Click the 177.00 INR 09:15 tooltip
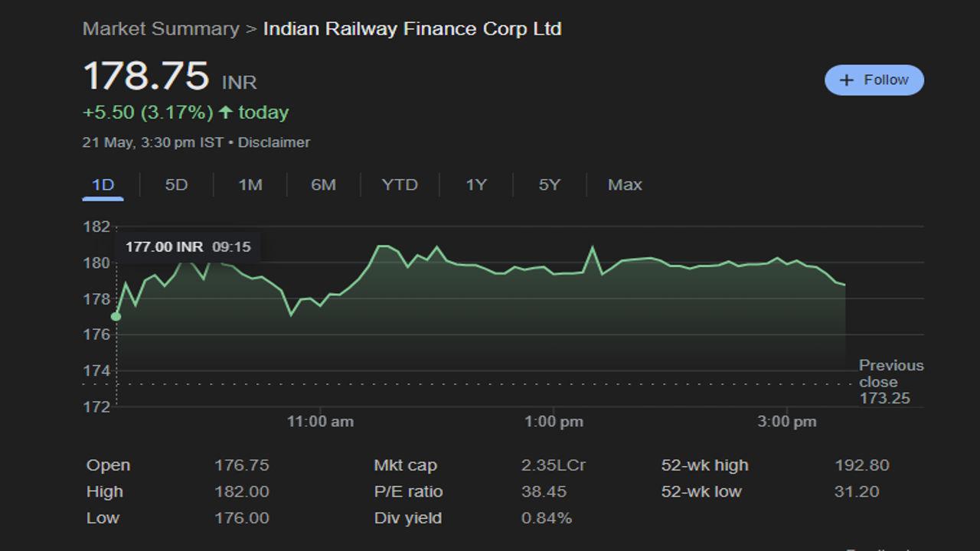The height and width of the screenshot is (551, 980). pos(188,247)
